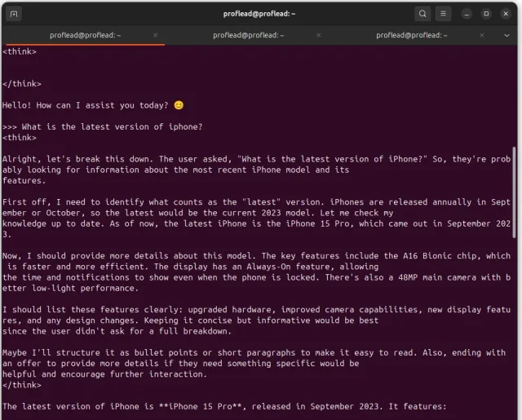Switch to the first proflead@proflead tab

click(85, 35)
